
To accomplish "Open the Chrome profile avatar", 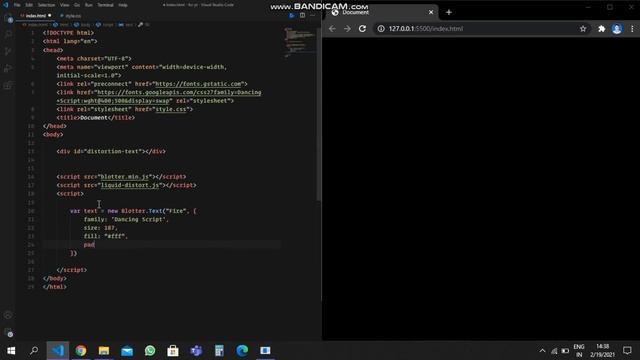I will (617, 29).
